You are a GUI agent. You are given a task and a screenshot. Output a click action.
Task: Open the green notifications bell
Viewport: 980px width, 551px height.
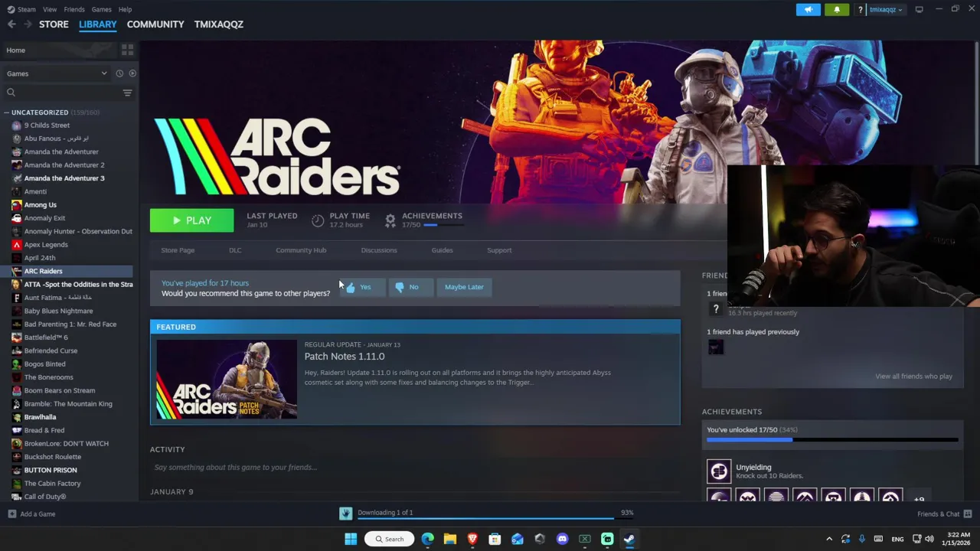pos(837,9)
